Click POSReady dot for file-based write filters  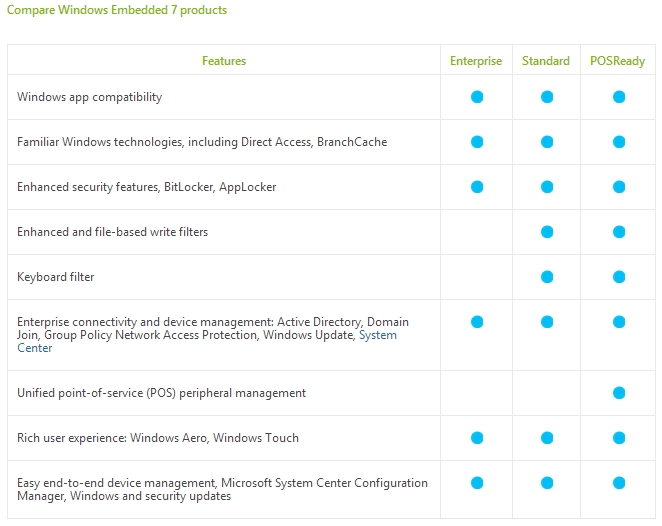pos(619,232)
